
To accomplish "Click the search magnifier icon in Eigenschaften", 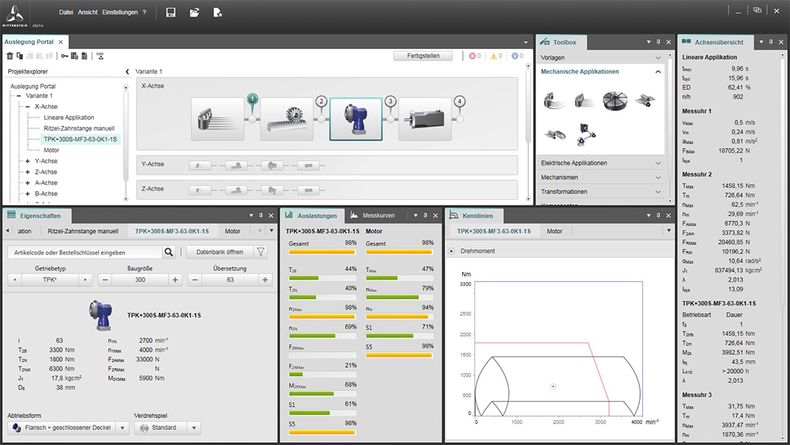I will pos(169,253).
